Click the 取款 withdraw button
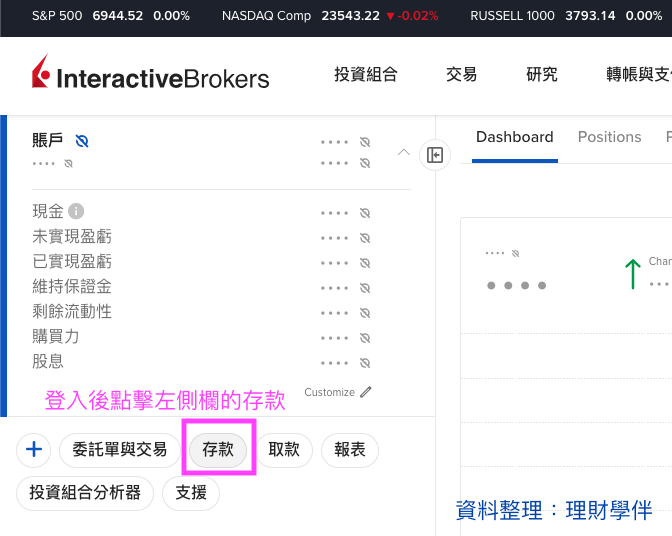This screenshot has height=536, width=672. pos(284,450)
